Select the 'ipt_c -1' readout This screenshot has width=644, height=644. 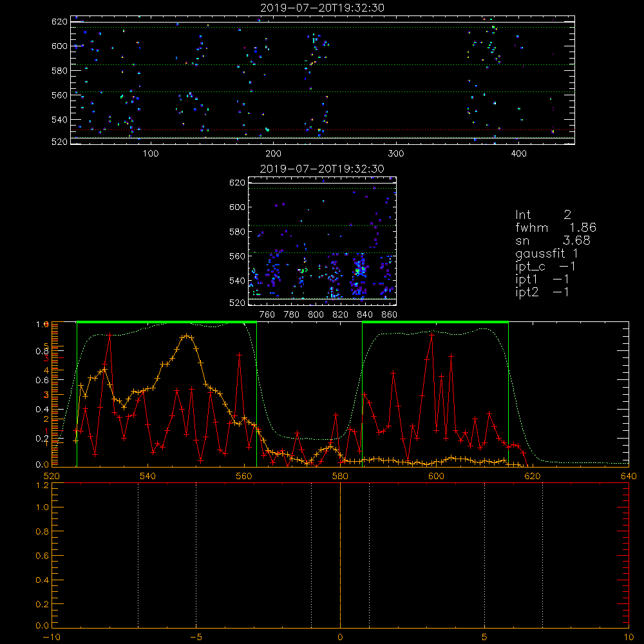coord(545,267)
